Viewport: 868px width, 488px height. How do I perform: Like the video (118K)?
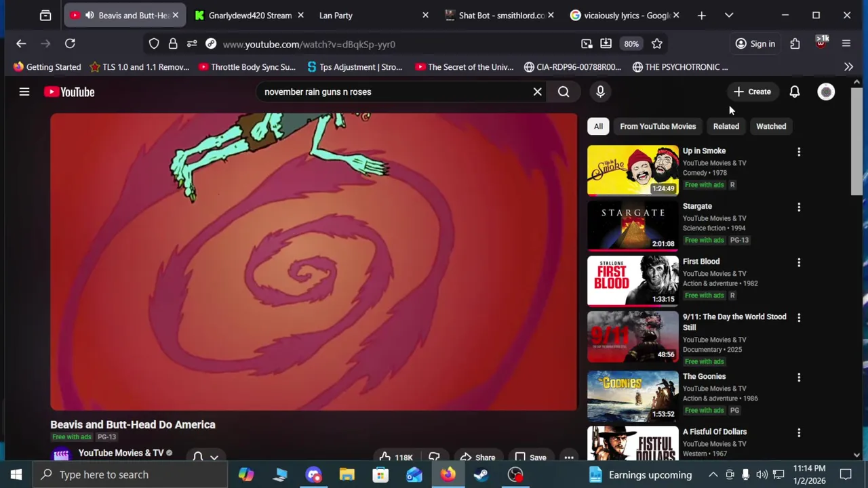point(397,457)
